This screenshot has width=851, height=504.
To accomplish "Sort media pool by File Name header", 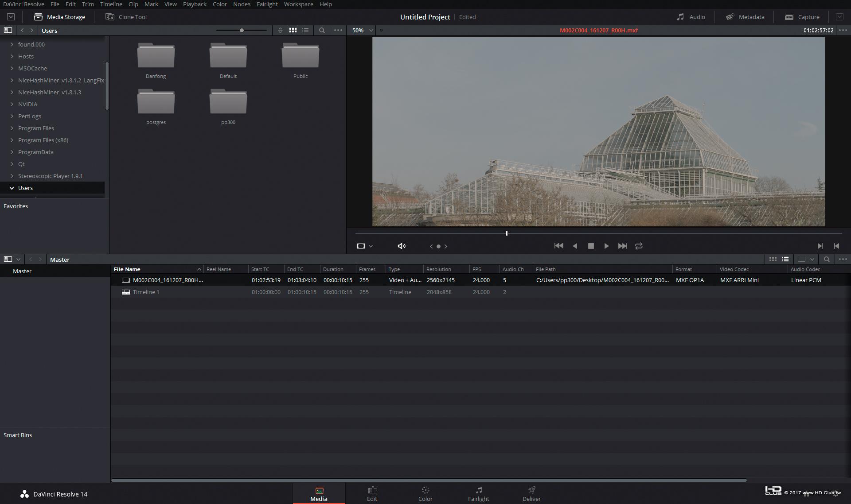I will point(127,269).
